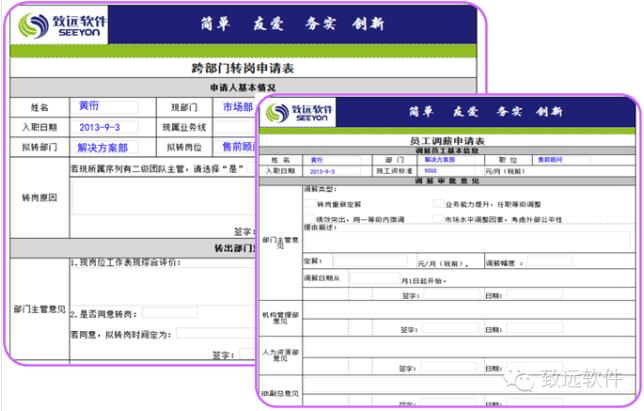
Task: Click the Seeyon logo on the salary form
Action: pos(299,113)
